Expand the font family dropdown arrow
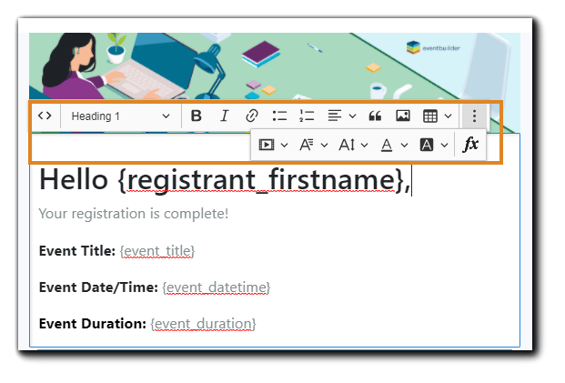The width and height of the screenshot is (565, 383). pos(324,145)
